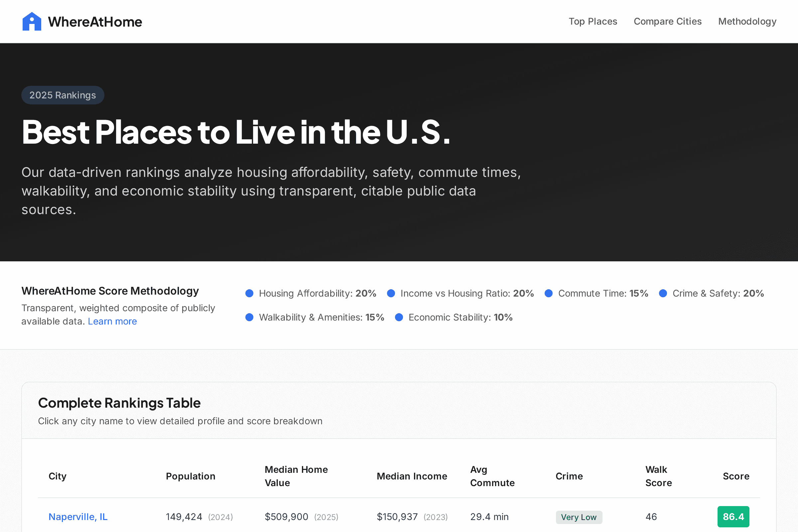Image resolution: width=798 pixels, height=532 pixels.
Task: Click the Income vs Housing Ratio bullet indicator
Action: 392,293
